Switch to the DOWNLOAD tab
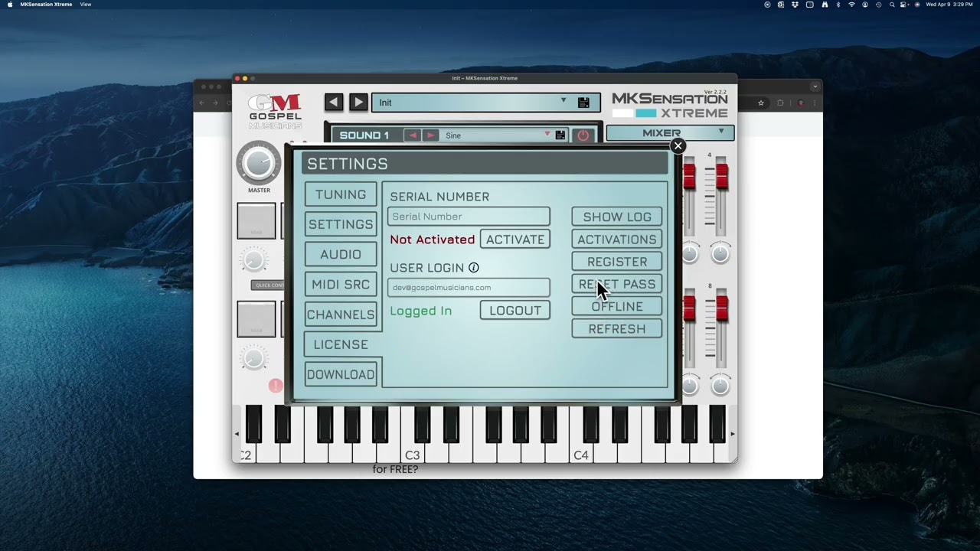Image resolution: width=980 pixels, height=551 pixels. [341, 374]
